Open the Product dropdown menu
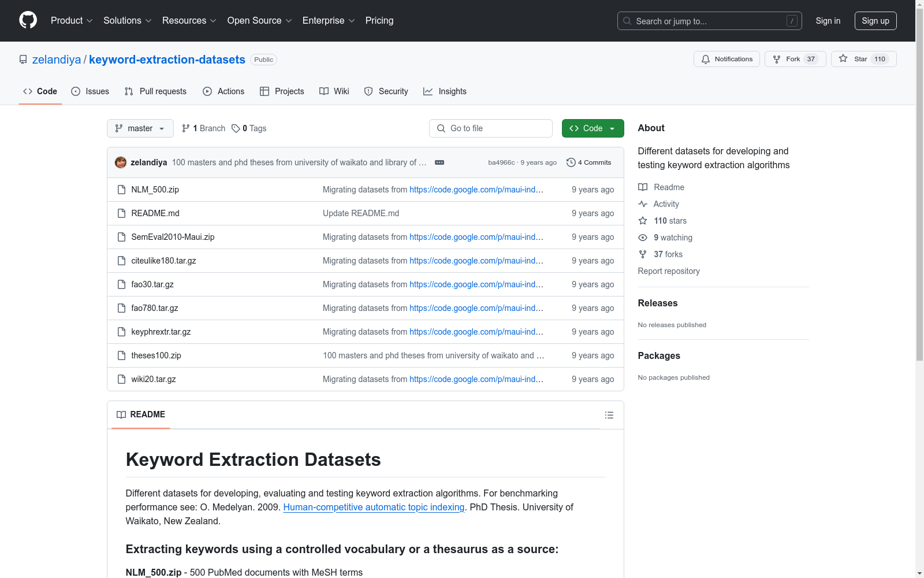Viewport: 924px width, 578px height. pyautogui.click(x=72, y=21)
